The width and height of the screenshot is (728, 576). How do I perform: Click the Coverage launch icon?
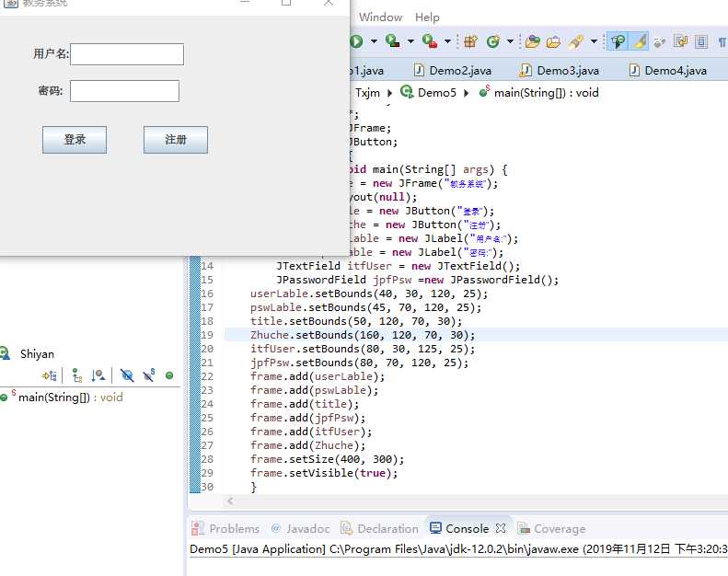click(x=393, y=41)
